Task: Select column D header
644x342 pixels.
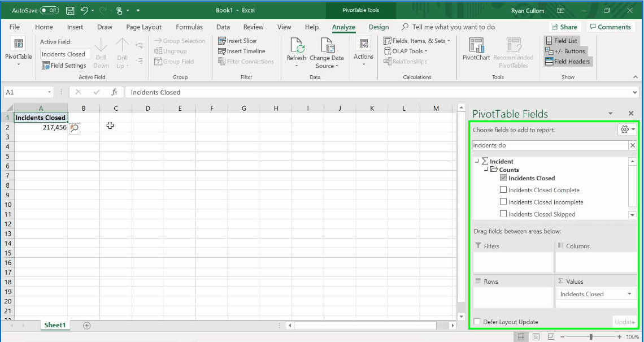Action: coord(147,108)
